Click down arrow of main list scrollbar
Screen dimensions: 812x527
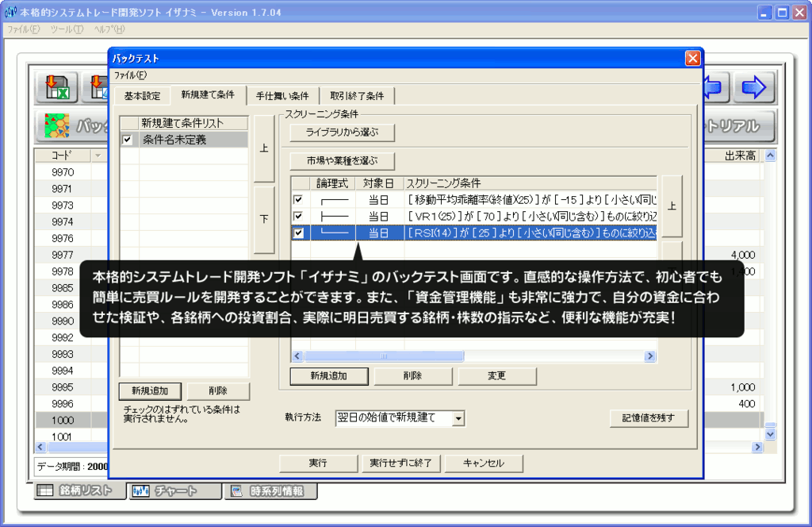pos(771,434)
